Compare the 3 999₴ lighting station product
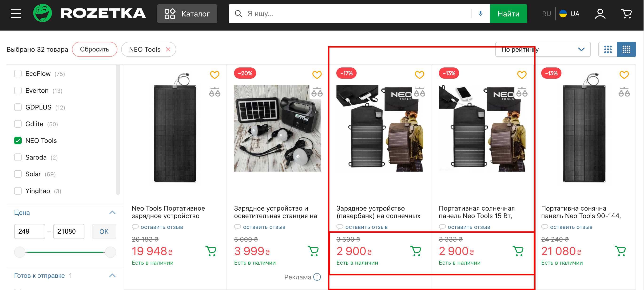Screen dimensions: 644x290 click(317, 92)
